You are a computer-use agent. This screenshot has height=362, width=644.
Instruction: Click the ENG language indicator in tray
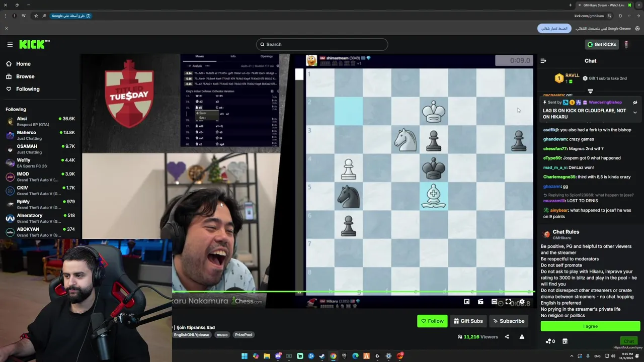[x=597, y=356]
